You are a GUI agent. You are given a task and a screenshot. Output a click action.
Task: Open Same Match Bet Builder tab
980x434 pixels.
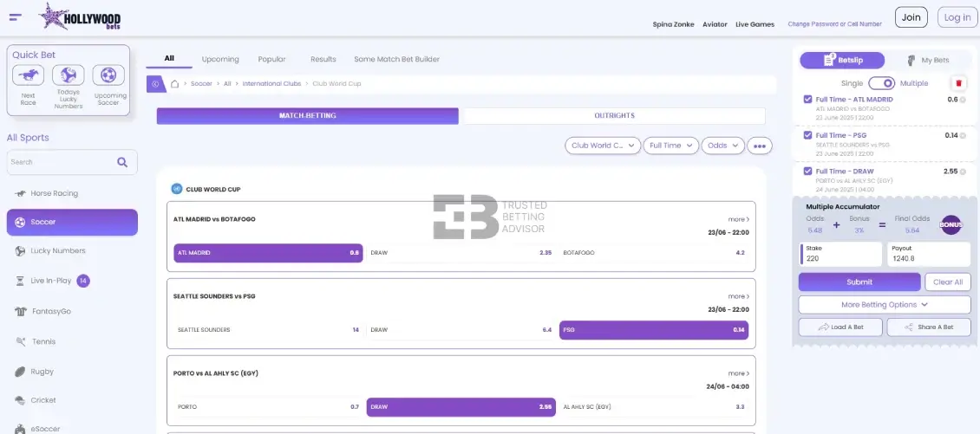pos(397,59)
